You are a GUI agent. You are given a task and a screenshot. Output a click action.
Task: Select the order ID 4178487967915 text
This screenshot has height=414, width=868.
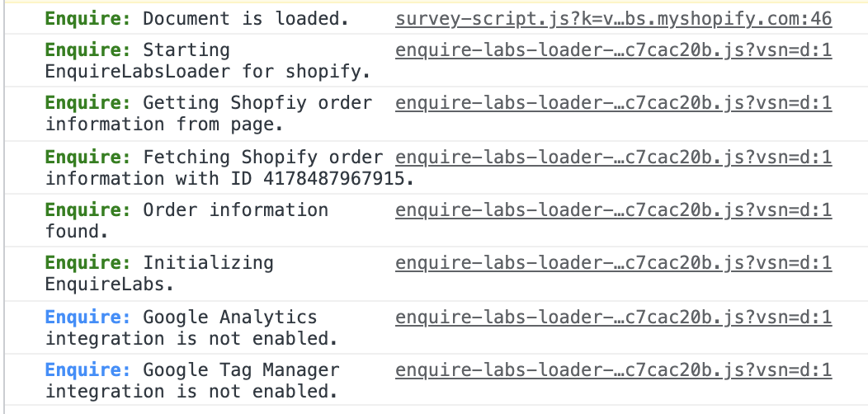point(334,179)
